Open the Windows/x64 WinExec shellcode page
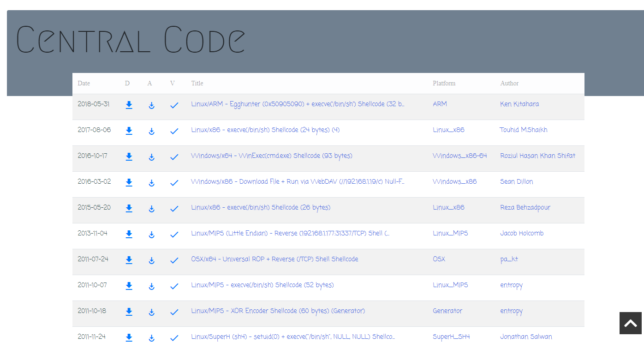 coord(272,156)
